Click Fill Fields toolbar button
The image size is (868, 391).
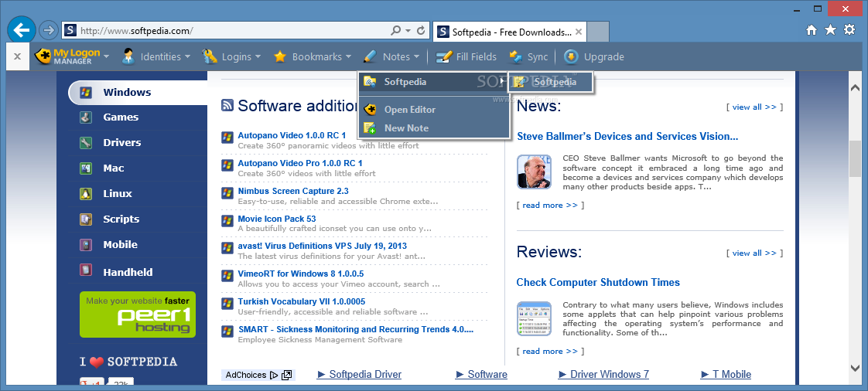tap(466, 56)
